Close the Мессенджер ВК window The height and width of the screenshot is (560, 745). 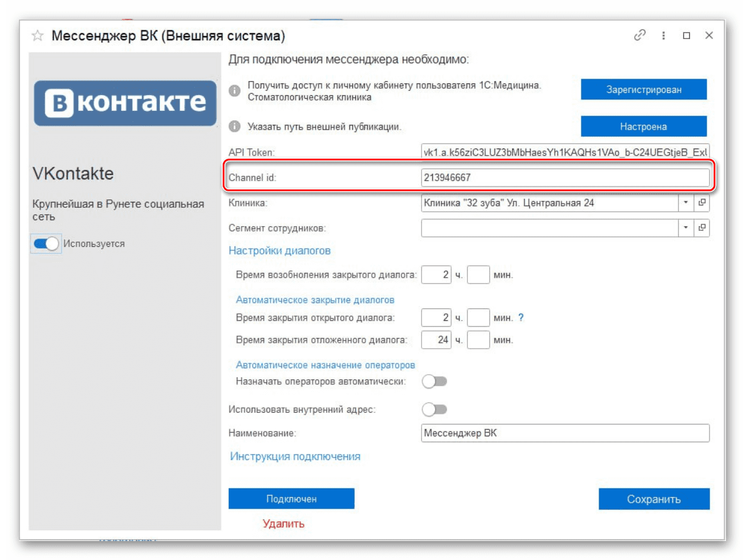pos(709,36)
